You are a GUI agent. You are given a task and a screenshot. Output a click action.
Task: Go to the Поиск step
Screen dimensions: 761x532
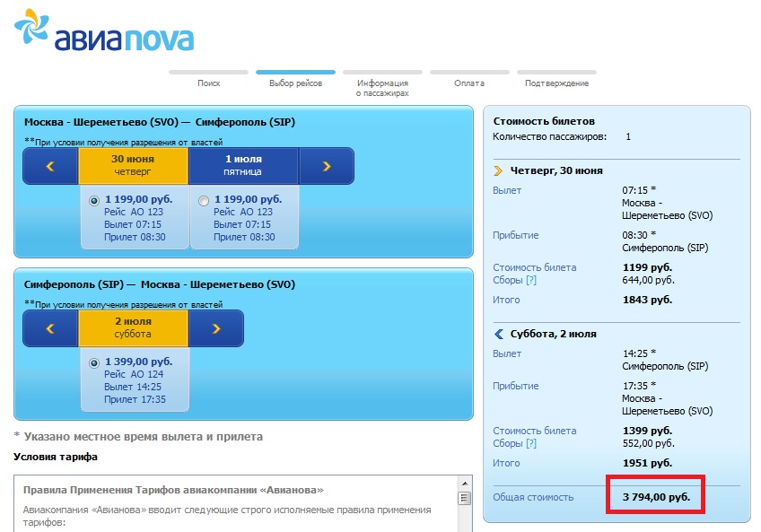[x=208, y=83]
